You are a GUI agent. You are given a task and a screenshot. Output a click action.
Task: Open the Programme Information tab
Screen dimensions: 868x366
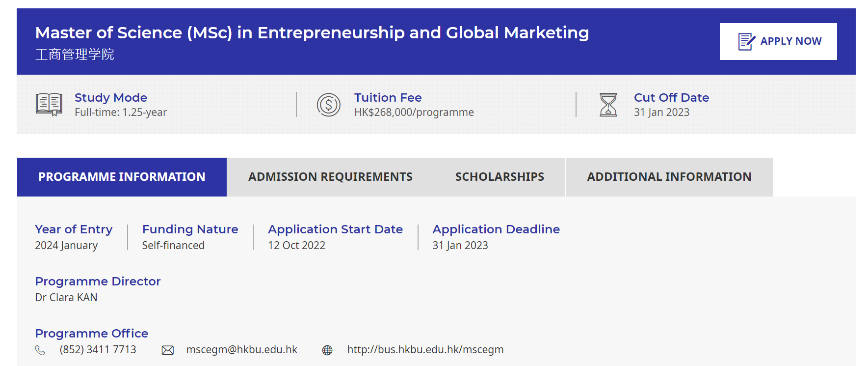click(x=122, y=177)
